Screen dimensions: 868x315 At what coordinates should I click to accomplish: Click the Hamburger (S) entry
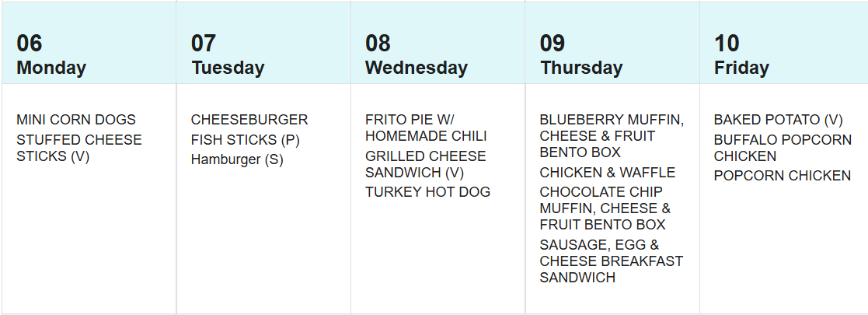point(237,159)
